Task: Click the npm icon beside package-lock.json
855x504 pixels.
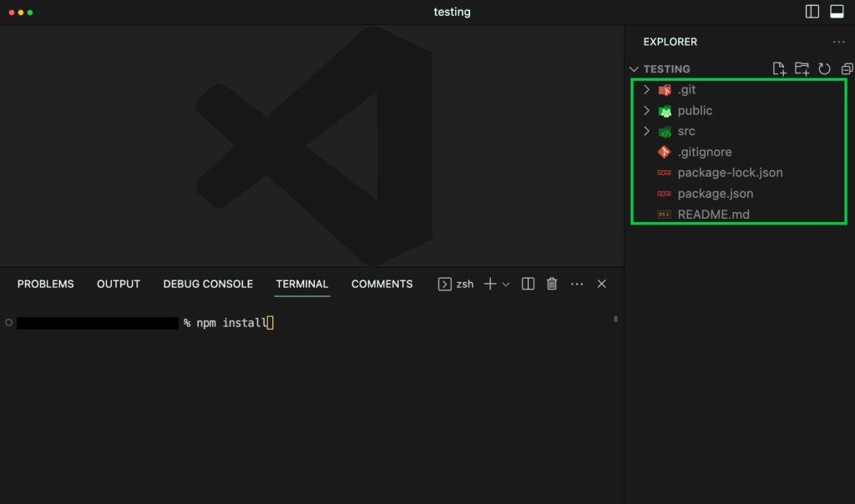Action: click(x=664, y=173)
